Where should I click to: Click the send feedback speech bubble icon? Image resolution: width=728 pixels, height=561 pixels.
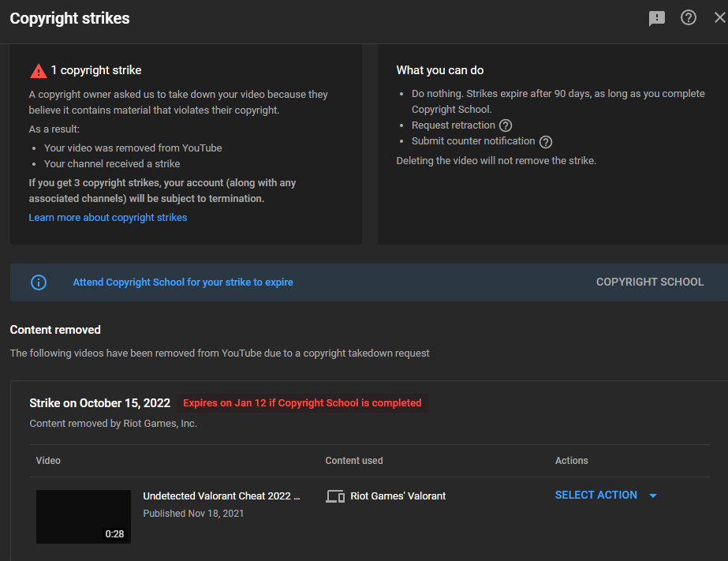click(656, 17)
